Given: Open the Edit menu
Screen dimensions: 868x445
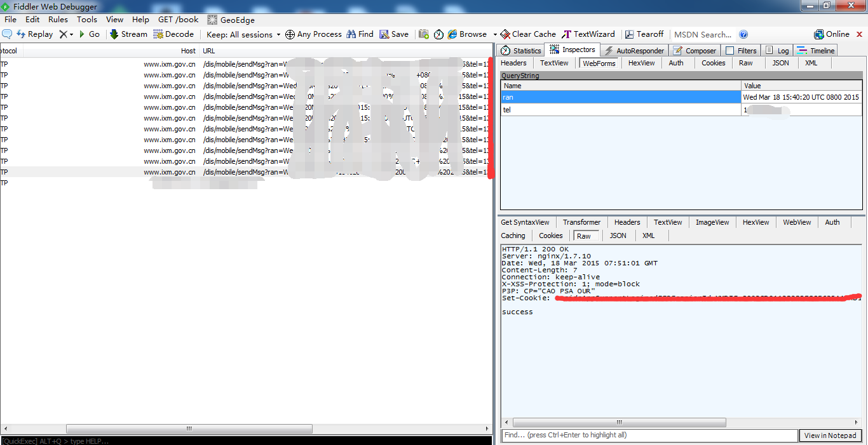Looking at the screenshot, I should click(32, 20).
